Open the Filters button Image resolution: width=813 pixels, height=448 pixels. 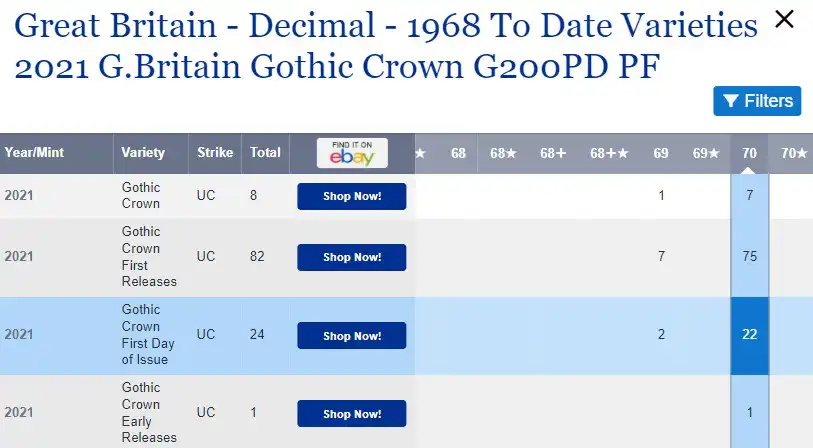click(757, 101)
